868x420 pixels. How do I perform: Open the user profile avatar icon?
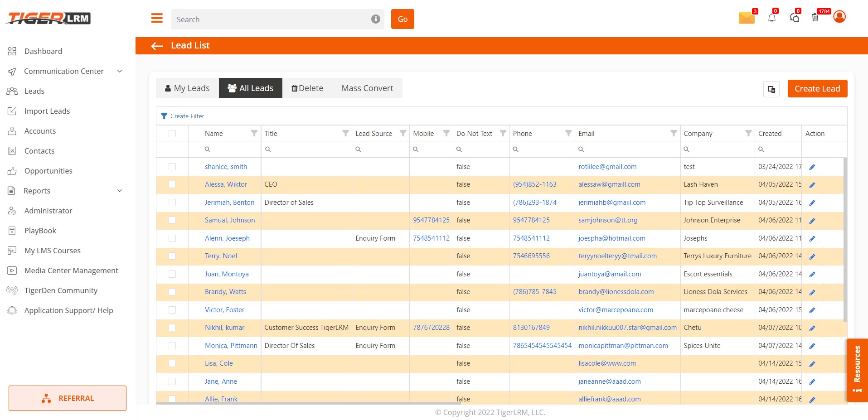[x=839, y=17]
